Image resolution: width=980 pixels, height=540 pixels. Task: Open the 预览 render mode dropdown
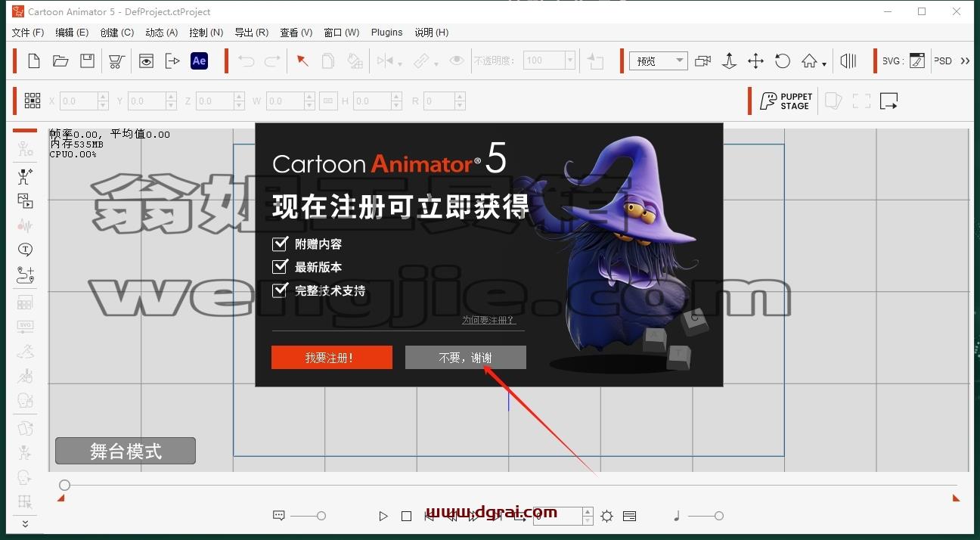659,61
